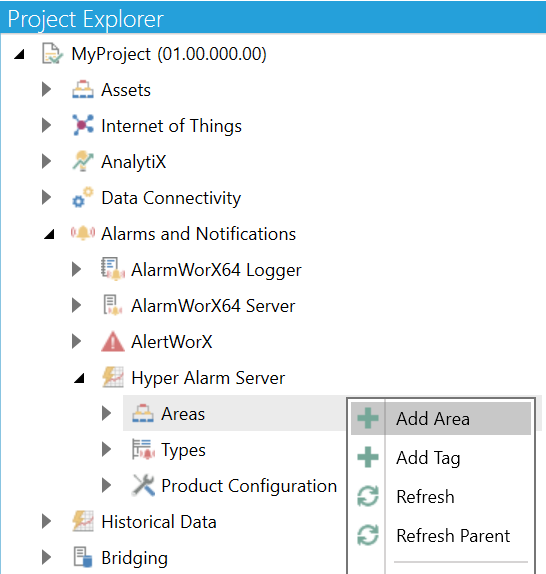The height and width of the screenshot is (574, 546).
Task: Click the Product Configuration wrench icon
Action: [x=143, y=485]
